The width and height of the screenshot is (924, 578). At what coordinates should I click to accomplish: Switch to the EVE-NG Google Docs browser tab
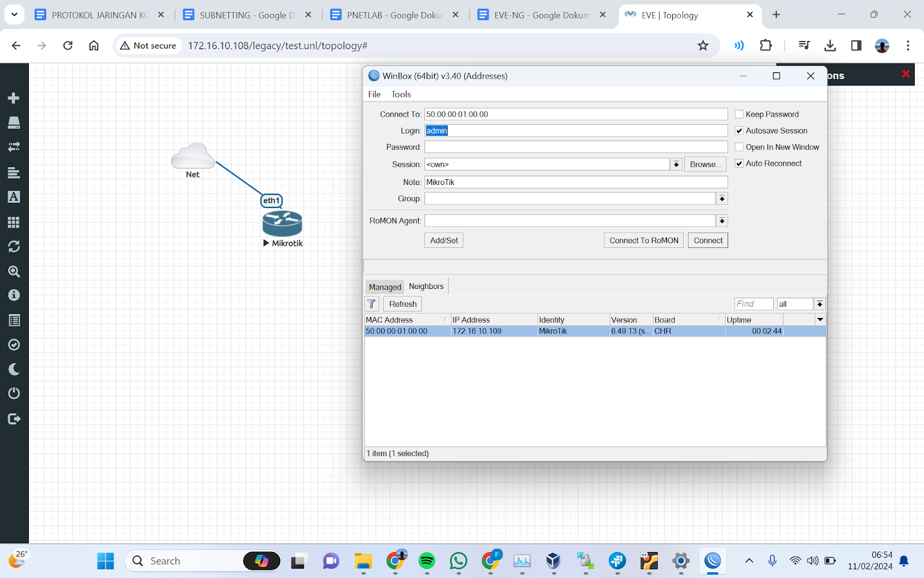(542, 15)
